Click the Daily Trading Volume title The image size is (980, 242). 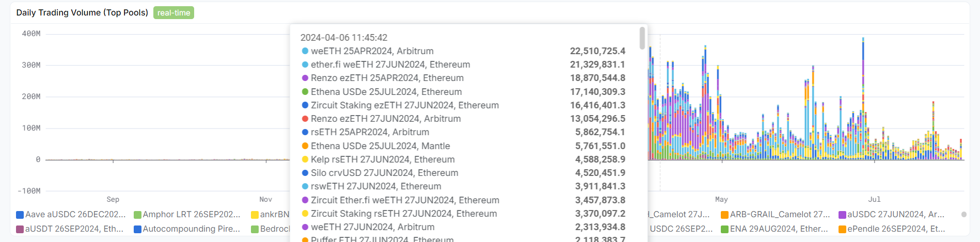click(82, 12)
